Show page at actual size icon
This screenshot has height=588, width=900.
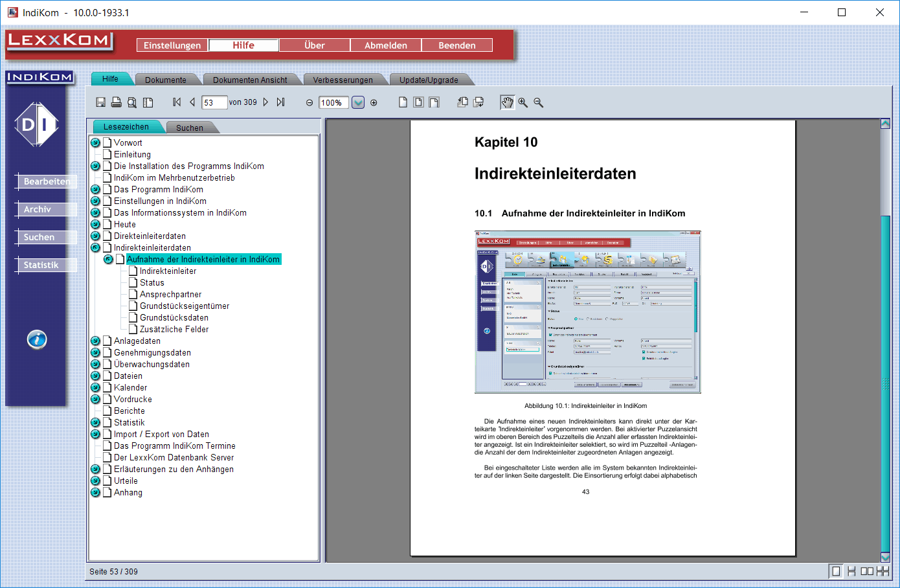pos(403,102)
